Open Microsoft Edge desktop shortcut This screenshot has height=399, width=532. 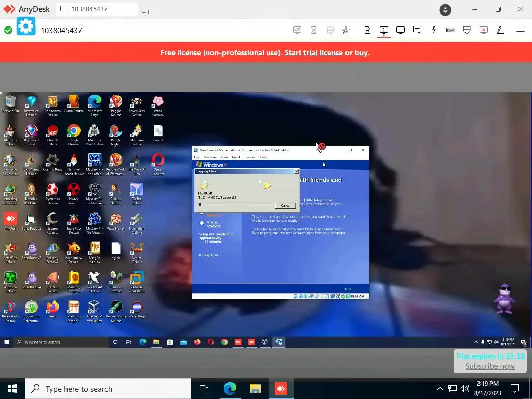[95, 106]
